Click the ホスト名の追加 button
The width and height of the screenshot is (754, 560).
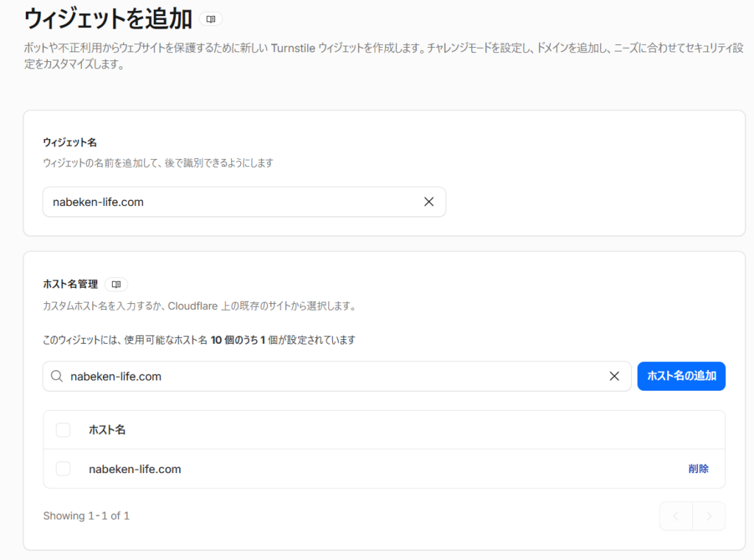point(681,376)
